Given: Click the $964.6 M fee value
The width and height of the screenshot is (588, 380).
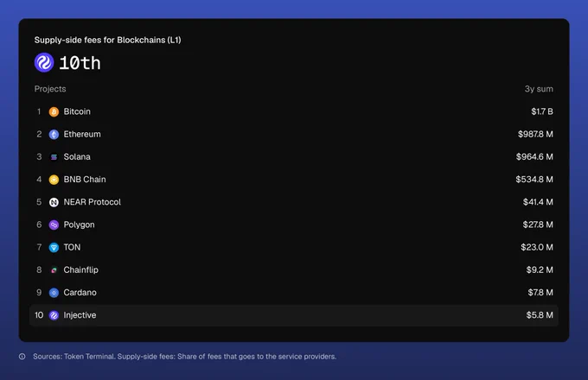Looking at the screenshot, I should [x=534, y=157].
